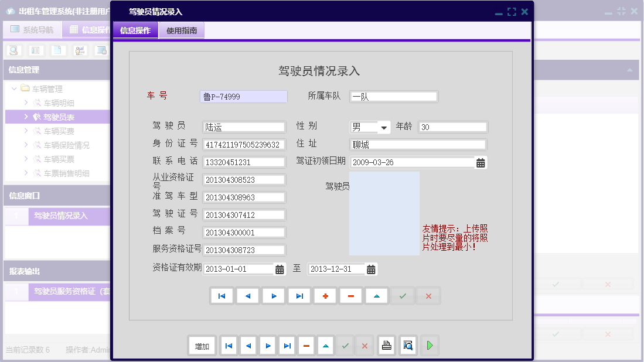644x362 pixels.
Task: Select the search magnifier icon in the left toolbar
Action: [x=13, y=50]
